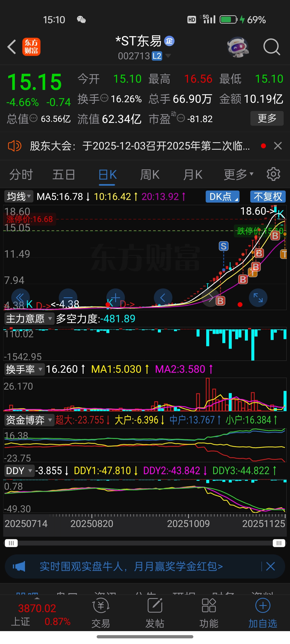Image resolution: width=290 pixels, height=644 pixels.
Task: Tap the DDY1:-47.810 value
Action: tap(102, 471)
